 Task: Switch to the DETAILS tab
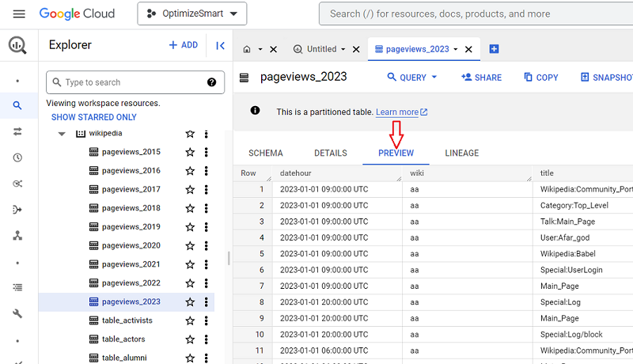pos(331,153)
